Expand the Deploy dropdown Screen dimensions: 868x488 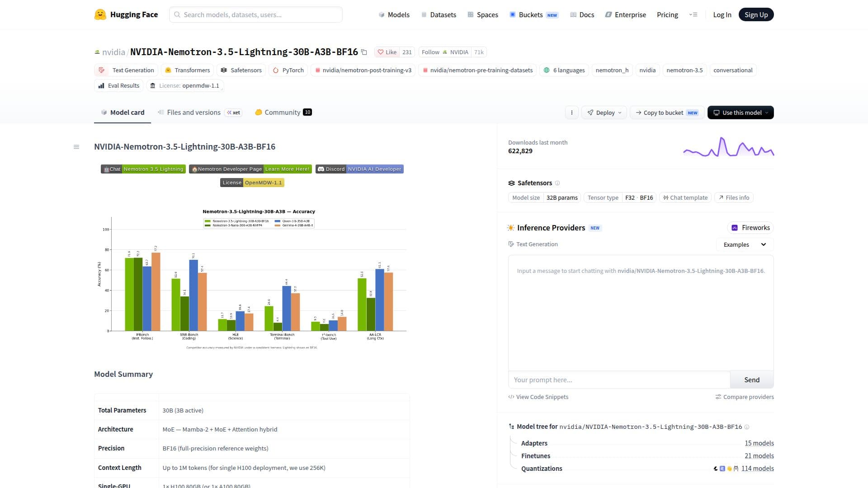point(604,113)
